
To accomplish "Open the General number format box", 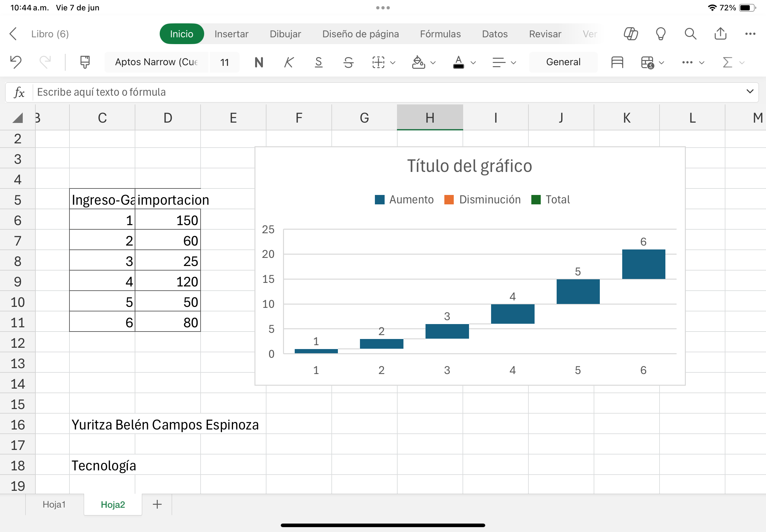I will (563, 62).
